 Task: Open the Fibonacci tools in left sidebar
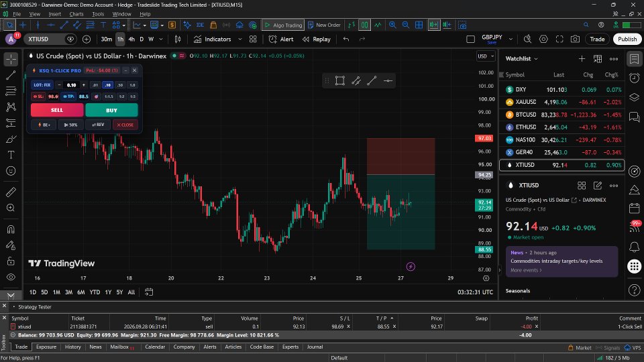click(11, 91)
